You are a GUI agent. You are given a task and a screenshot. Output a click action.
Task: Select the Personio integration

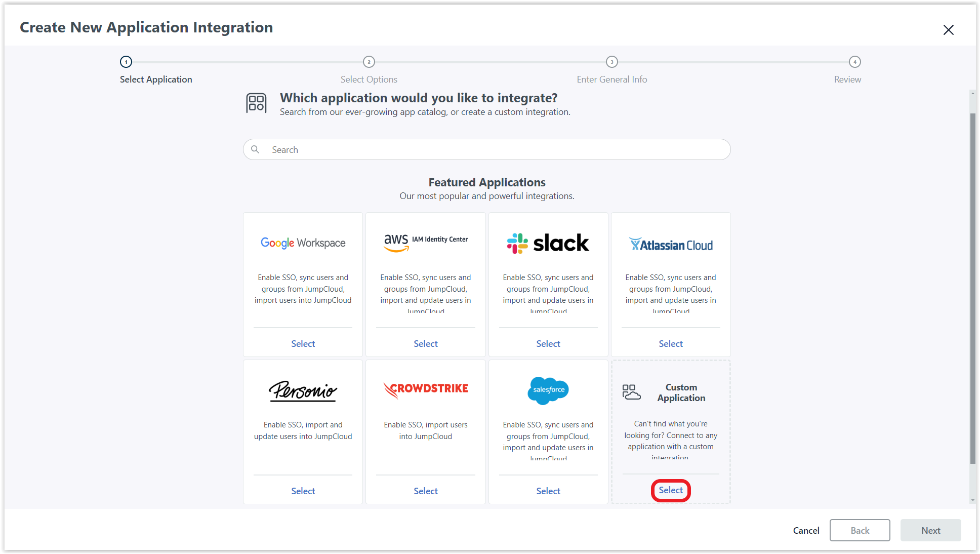click(x=303, y=491)
